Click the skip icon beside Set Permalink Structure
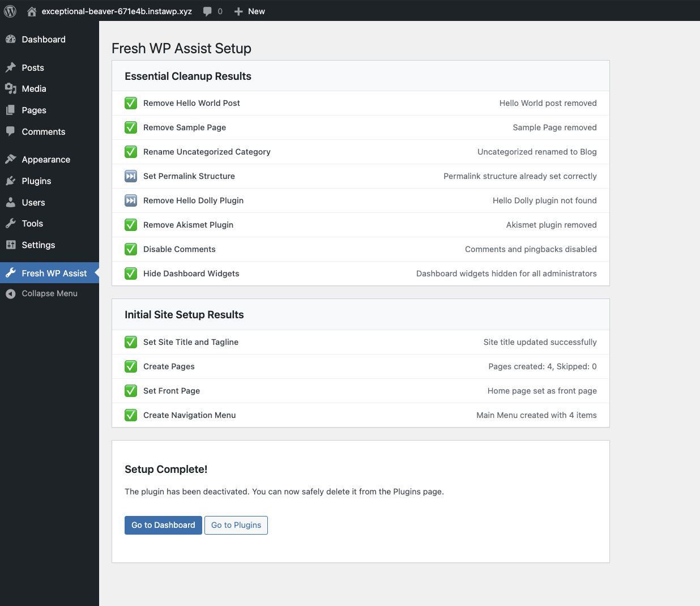Screen dimensions: 700x606 click(x=131, y=176)
